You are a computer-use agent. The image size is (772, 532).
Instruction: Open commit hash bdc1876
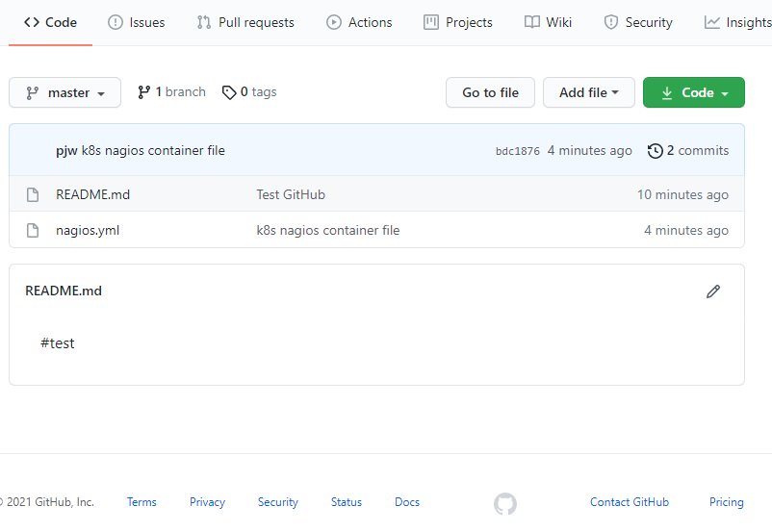(x=518, y=151)
